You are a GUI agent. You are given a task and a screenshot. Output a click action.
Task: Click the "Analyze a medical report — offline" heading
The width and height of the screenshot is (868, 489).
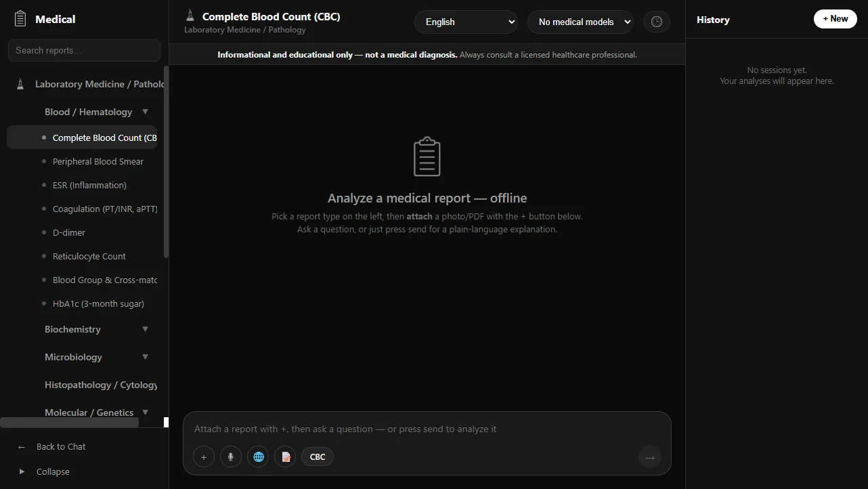click(427, 198)
